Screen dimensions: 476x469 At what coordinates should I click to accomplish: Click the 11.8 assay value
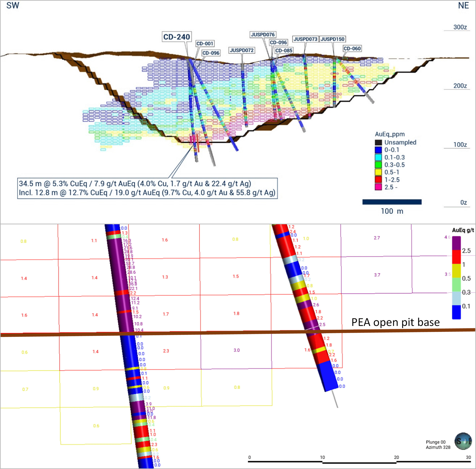click(152, 418)
